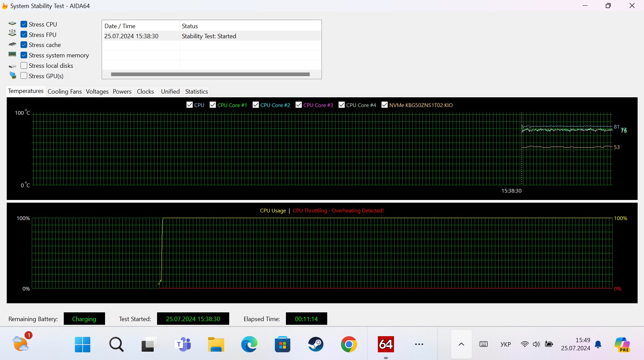Open Microsoft Teams in taskbar
This screenshot has width=644, height=360.
tap(183, 344)
